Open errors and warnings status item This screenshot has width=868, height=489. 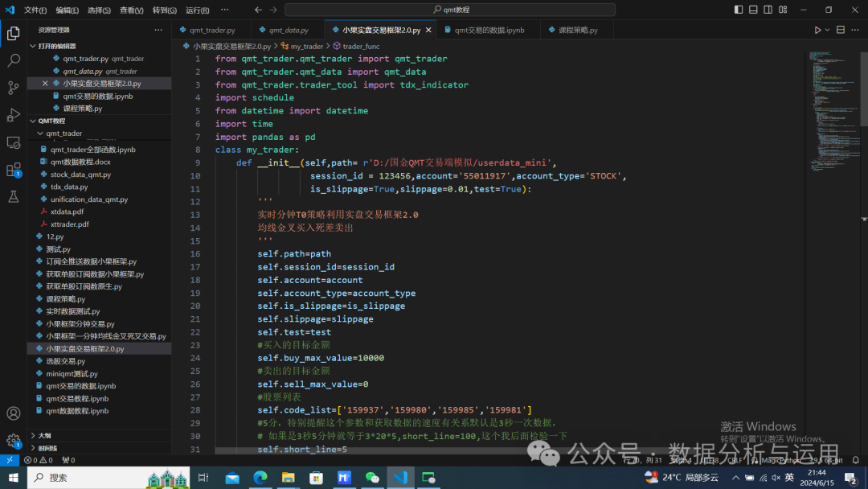click(x=39, y=460)
